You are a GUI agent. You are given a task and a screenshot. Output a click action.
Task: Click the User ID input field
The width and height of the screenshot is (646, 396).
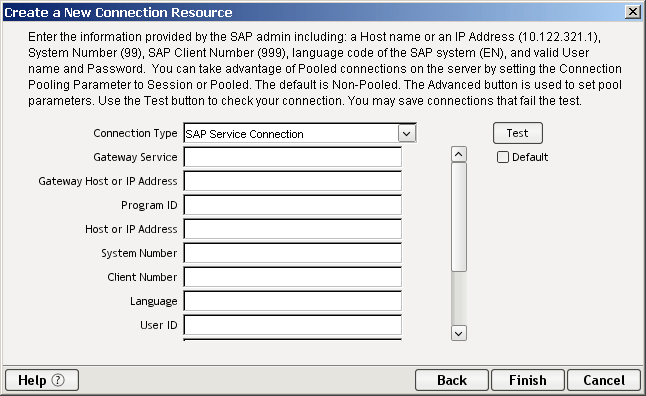[x=293, y=325]
